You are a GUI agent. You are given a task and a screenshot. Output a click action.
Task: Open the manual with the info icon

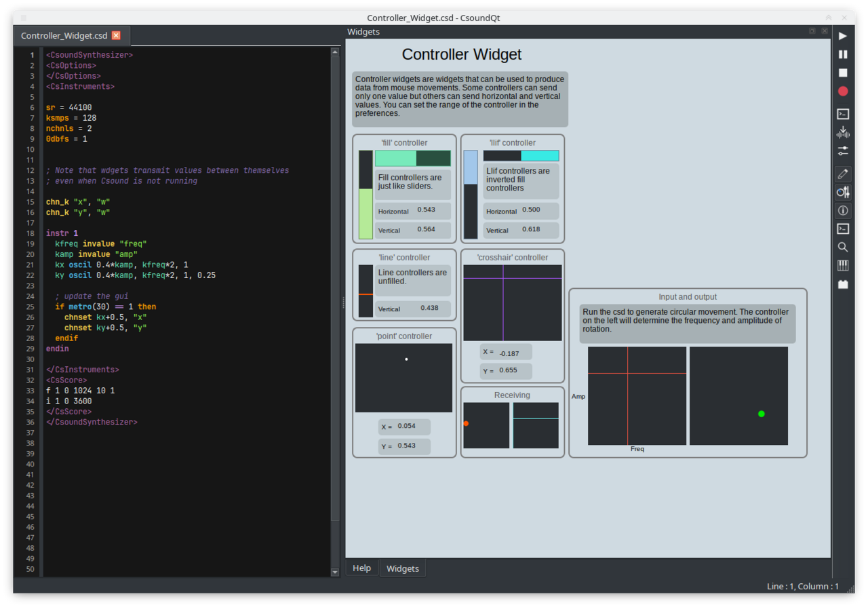coord(843,211)
